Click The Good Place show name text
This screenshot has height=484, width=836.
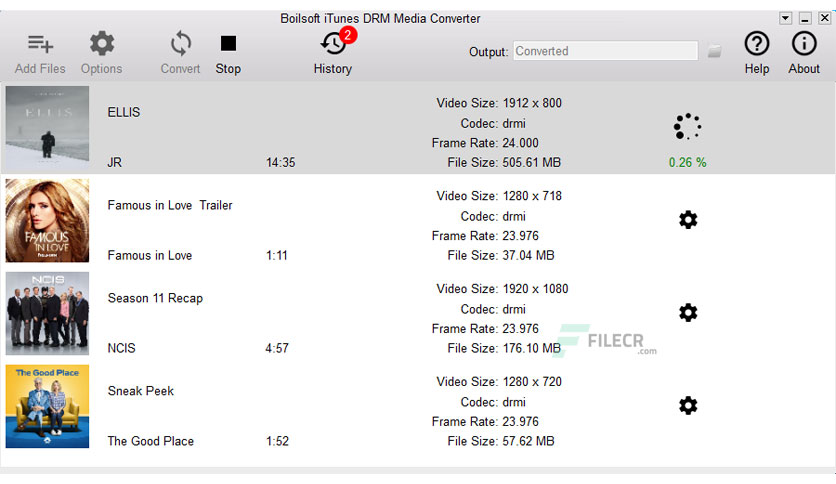pyautogui.click(x=151, y=441)
